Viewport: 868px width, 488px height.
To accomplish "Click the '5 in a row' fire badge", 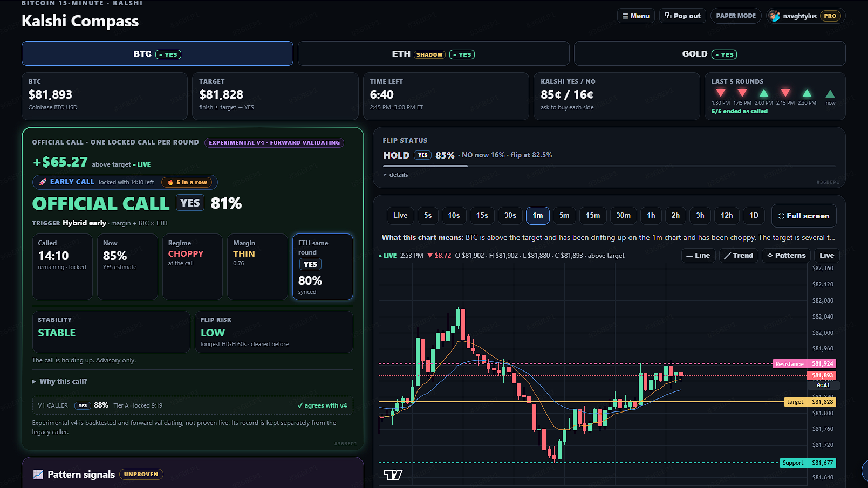I will point(188,182).
